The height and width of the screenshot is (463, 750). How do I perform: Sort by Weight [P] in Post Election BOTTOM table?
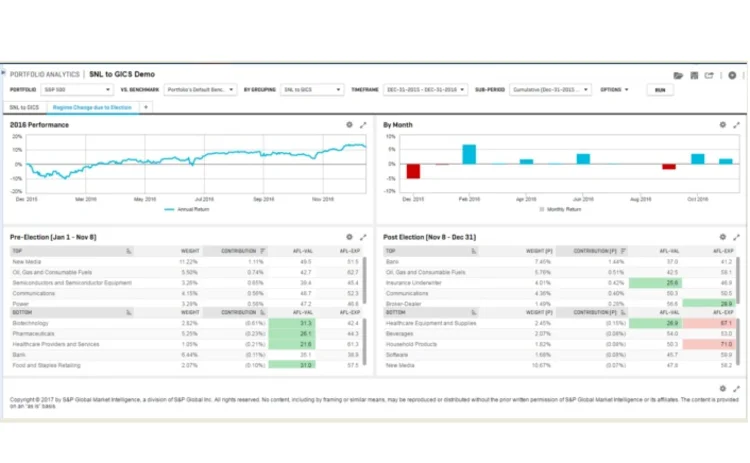click(539, 312)
